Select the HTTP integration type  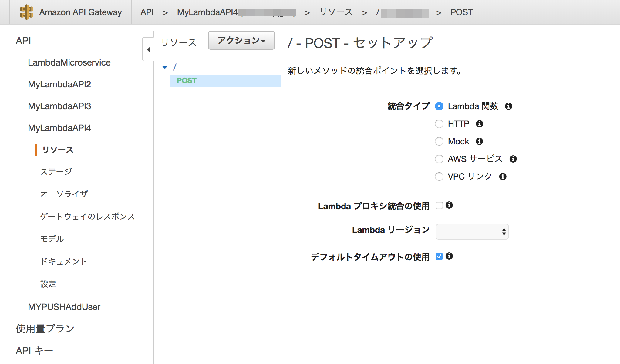(439, 124)
